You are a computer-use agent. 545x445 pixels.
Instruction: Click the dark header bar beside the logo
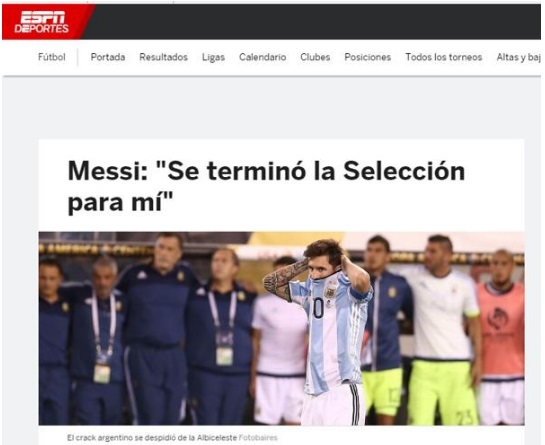click(x=313, y=22)
